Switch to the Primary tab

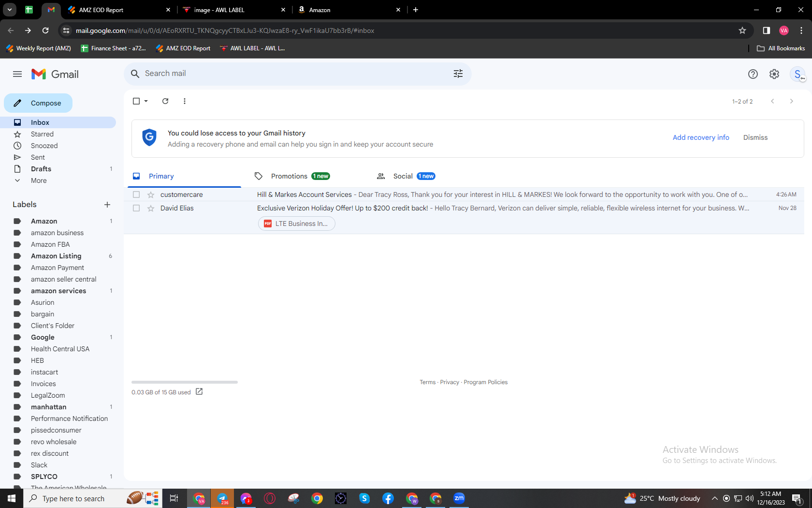point(184,176)
